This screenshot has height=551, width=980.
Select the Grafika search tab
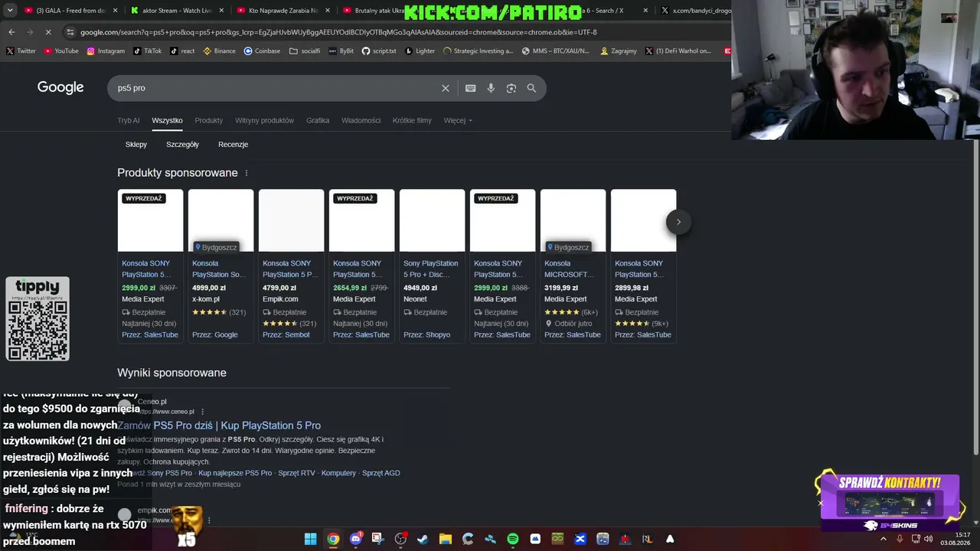(318, 120)
